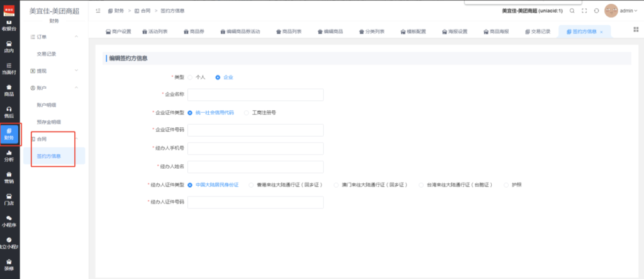644x279 pixels.
Task: Toggle the sidebar collapse icon in header
Action: pyautogui.click(x=97, y=11)
